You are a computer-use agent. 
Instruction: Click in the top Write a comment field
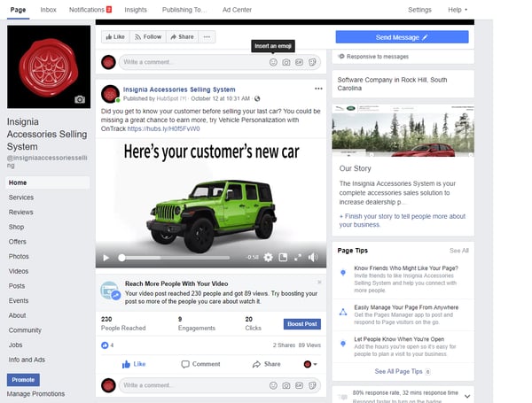193,62
